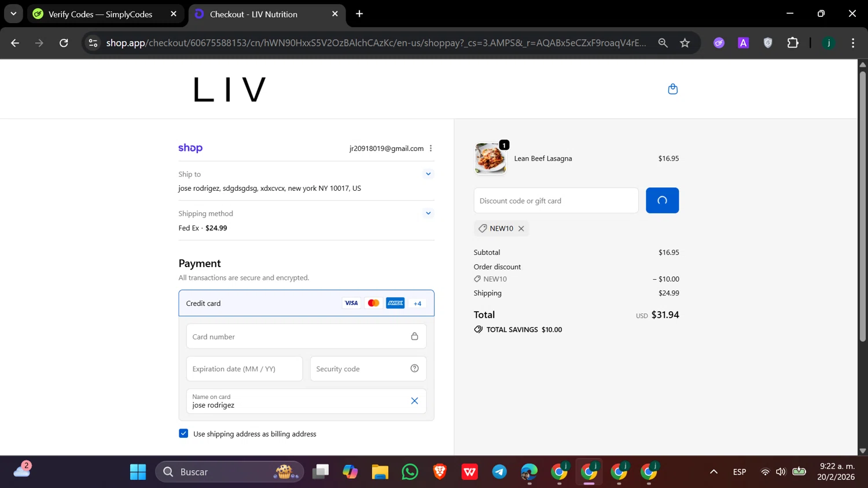Screen dimensions: 868x488
Task: Open the clock and date panel
Action: point(836,472)
